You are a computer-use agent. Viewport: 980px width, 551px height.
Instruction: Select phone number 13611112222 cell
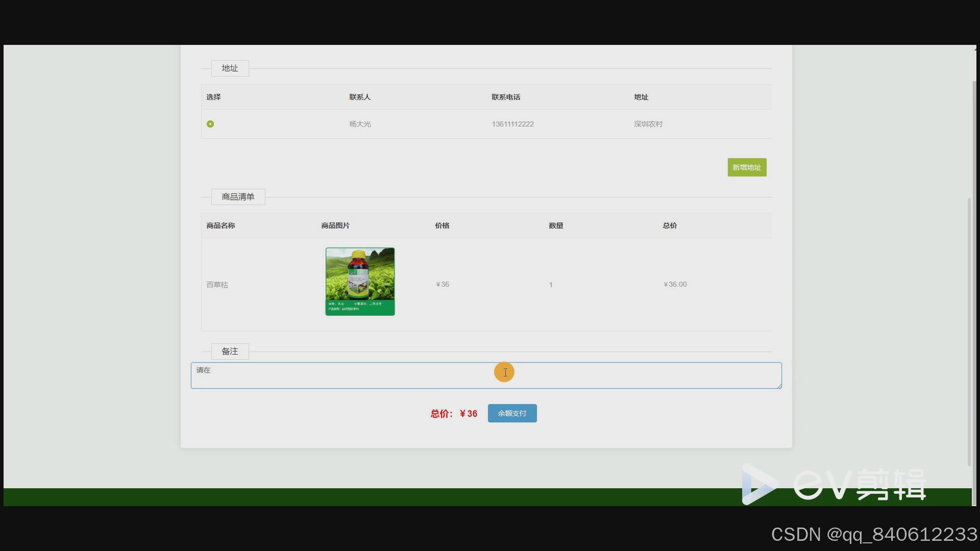(512, 124)
